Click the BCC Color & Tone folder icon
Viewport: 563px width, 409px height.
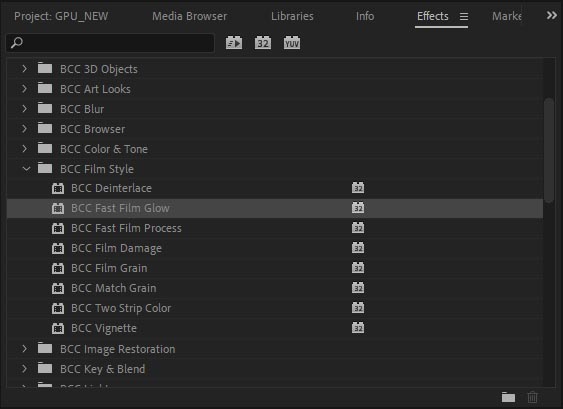[45, 148]
